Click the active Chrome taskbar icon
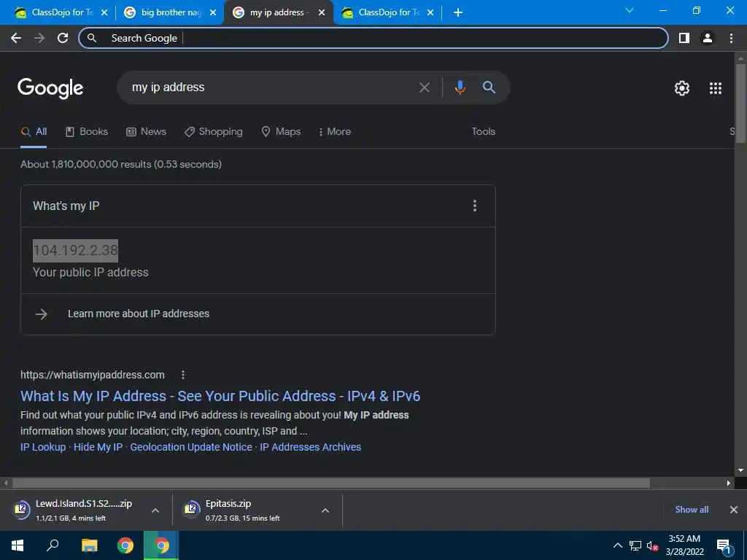This screenshot has height=560, width=747. click(x=161, y=545)
